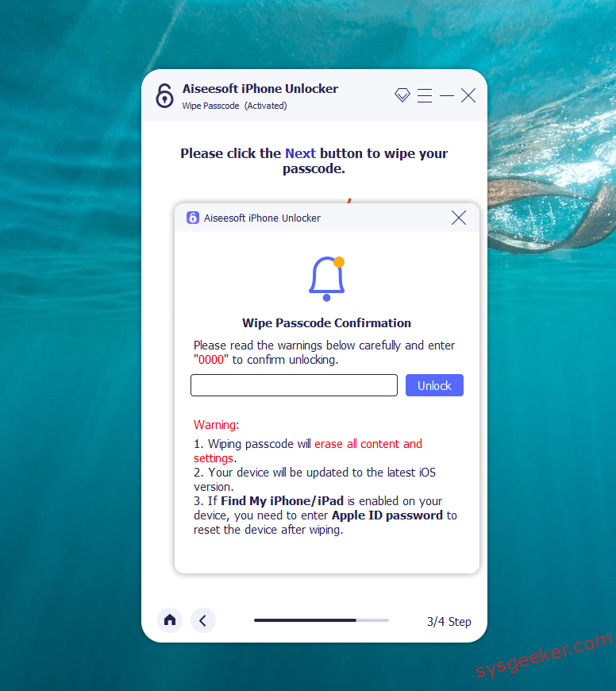Click the bell notification icon in dialog
Viewport: 616px width, 691px height.
pos(327,279)
